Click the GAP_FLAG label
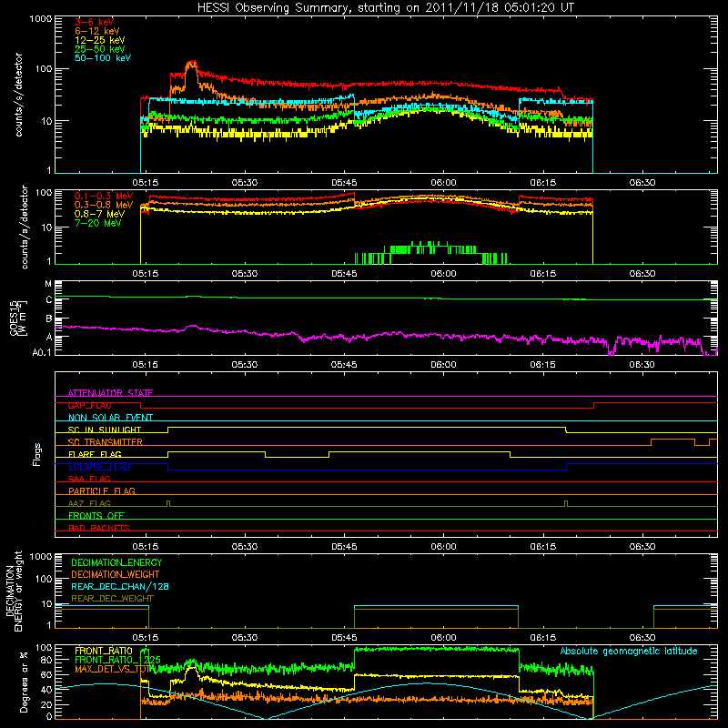This screenshot has height=728, width=728. point(89,405)
